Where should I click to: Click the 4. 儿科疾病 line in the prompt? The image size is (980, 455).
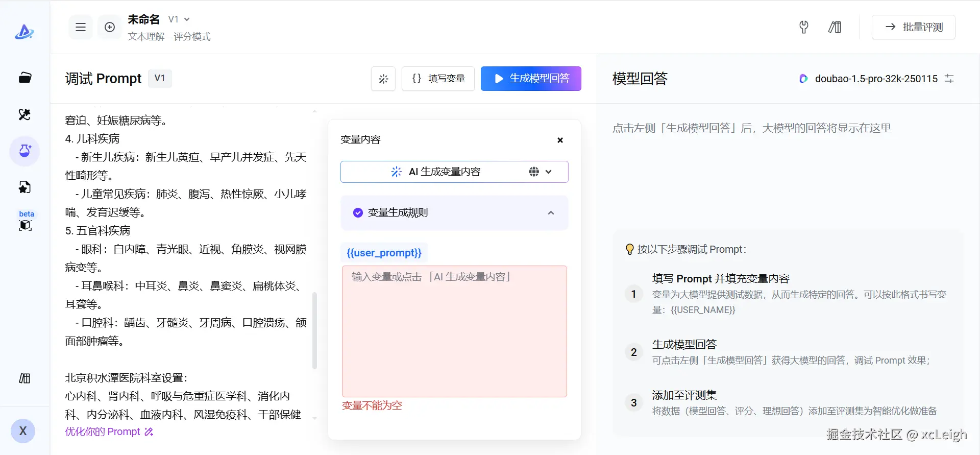point(92,139)
